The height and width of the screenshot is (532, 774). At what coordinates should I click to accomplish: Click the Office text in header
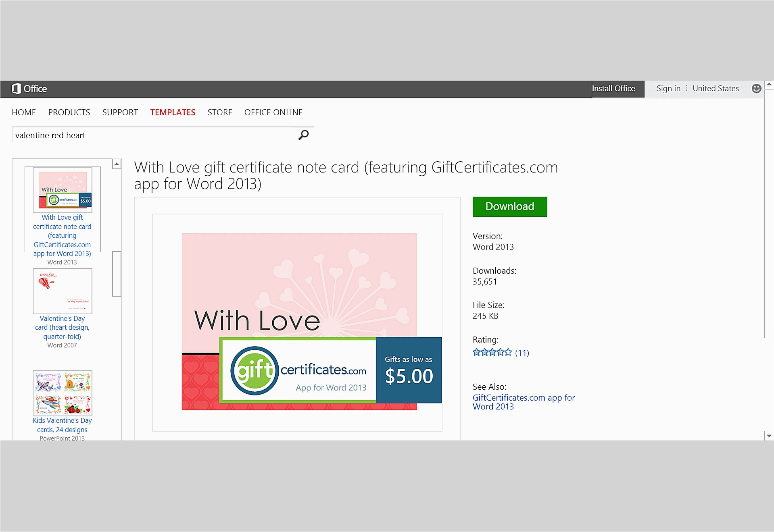35,89
